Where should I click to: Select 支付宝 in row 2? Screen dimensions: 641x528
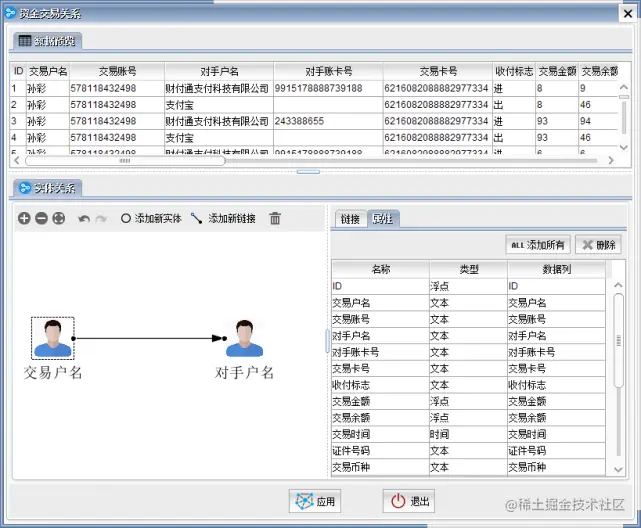(219, 105)
